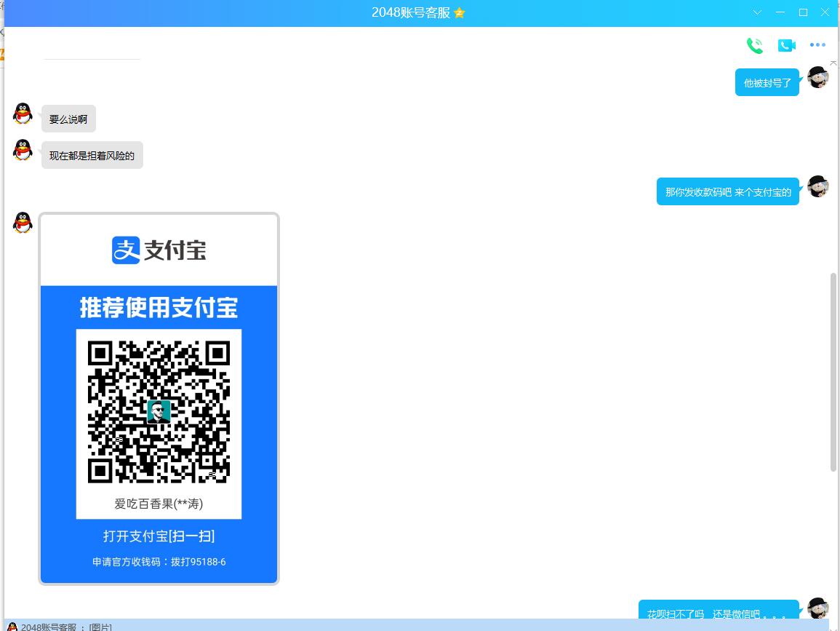Click your avatar next to 花呗扫不了吗 message
This screenshot has width=840, height=631.
point(818,608)
